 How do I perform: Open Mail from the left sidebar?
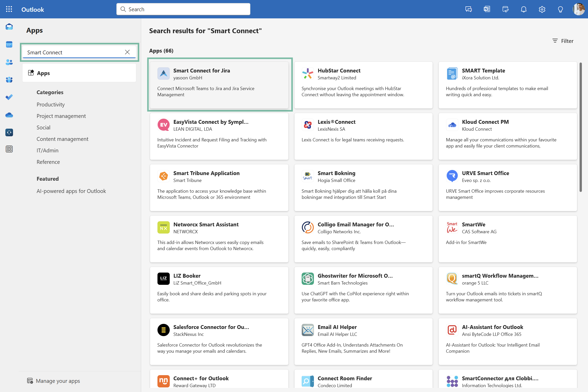[9, 27]
